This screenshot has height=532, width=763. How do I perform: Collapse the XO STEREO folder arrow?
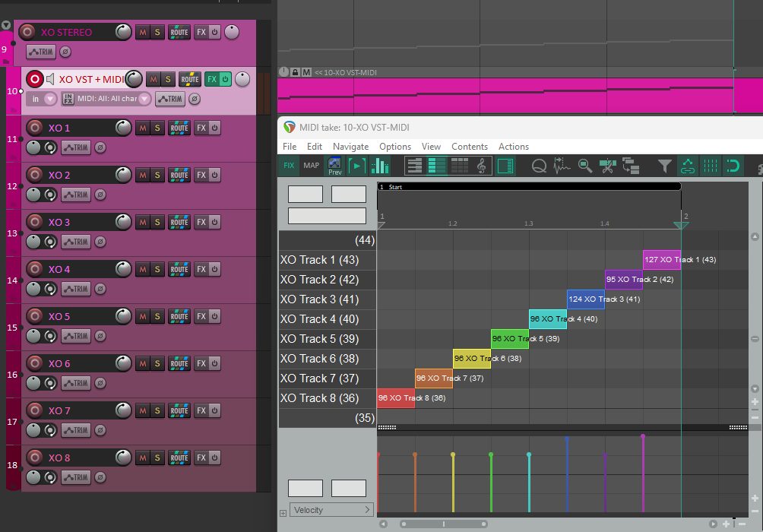point(6,25)
